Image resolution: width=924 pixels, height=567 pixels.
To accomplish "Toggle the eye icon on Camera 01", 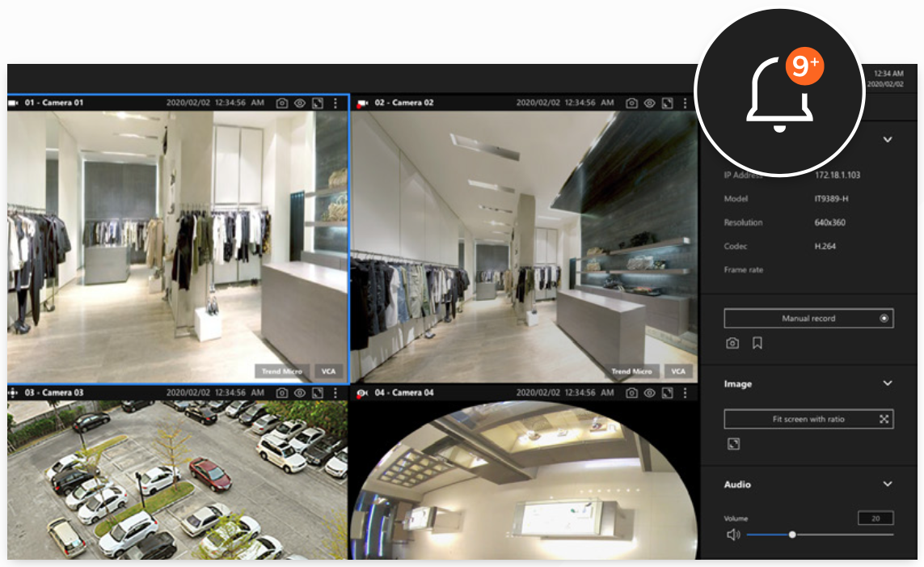I will pos(300,104).
